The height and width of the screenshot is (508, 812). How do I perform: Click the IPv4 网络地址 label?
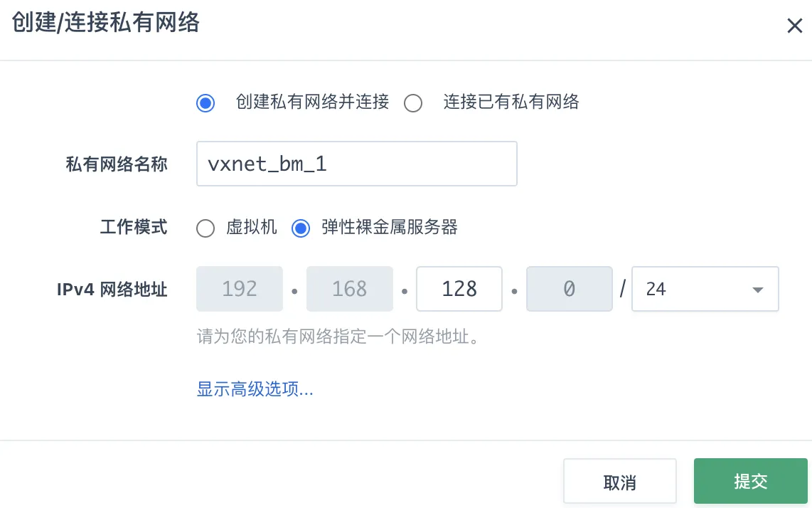112,290
